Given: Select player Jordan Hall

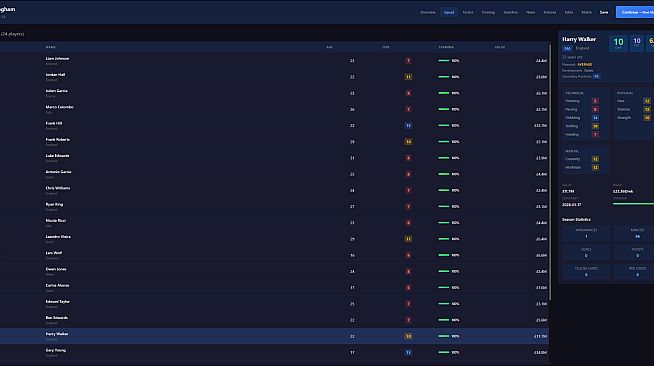Looking at the screenshot, I should 55,75.
